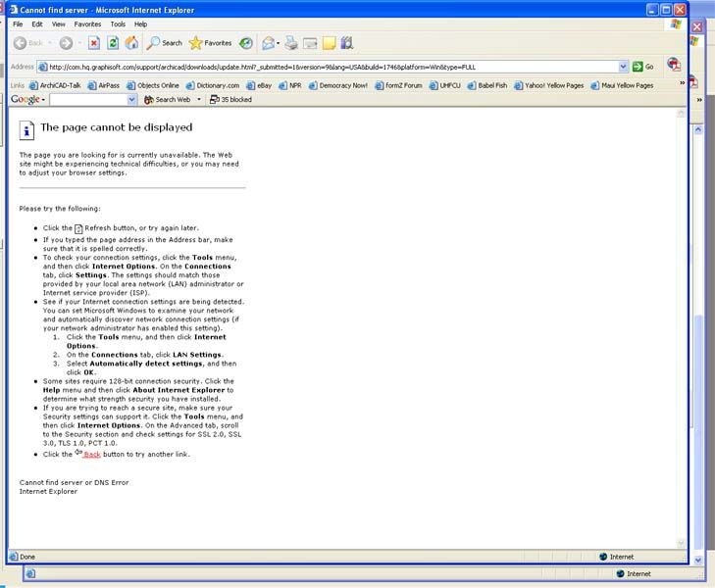
Task: Open the View menu
Action: point(59,24)
